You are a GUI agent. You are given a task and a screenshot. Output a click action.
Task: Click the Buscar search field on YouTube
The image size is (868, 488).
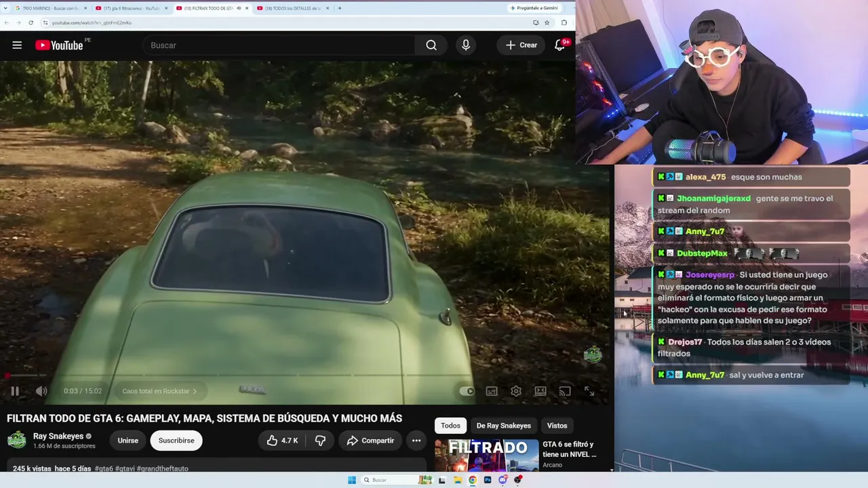tap(279, 45)
